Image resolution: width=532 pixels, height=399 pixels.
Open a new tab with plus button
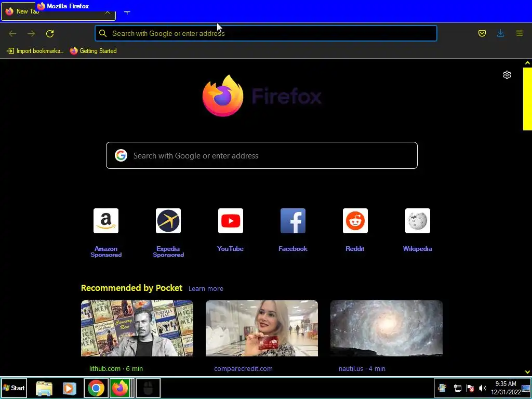[127, 13]
